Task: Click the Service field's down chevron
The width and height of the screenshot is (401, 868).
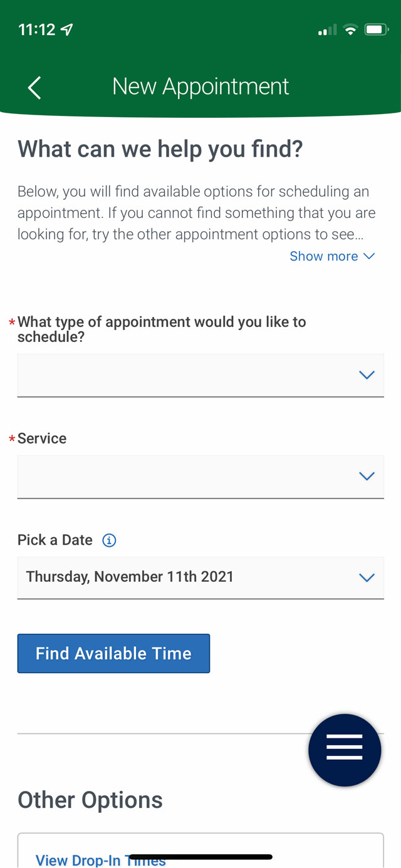Action: point(367,477)
